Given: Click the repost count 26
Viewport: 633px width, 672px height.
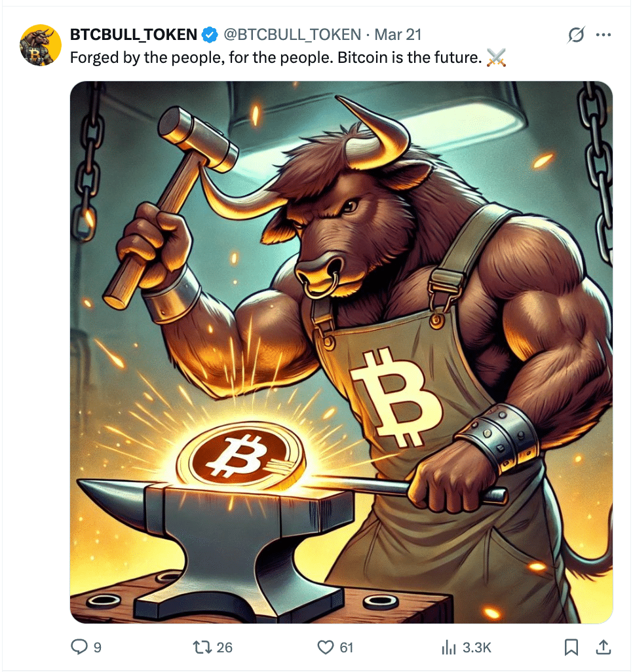Looking at the screenshot, I should [x=224, y=647].
